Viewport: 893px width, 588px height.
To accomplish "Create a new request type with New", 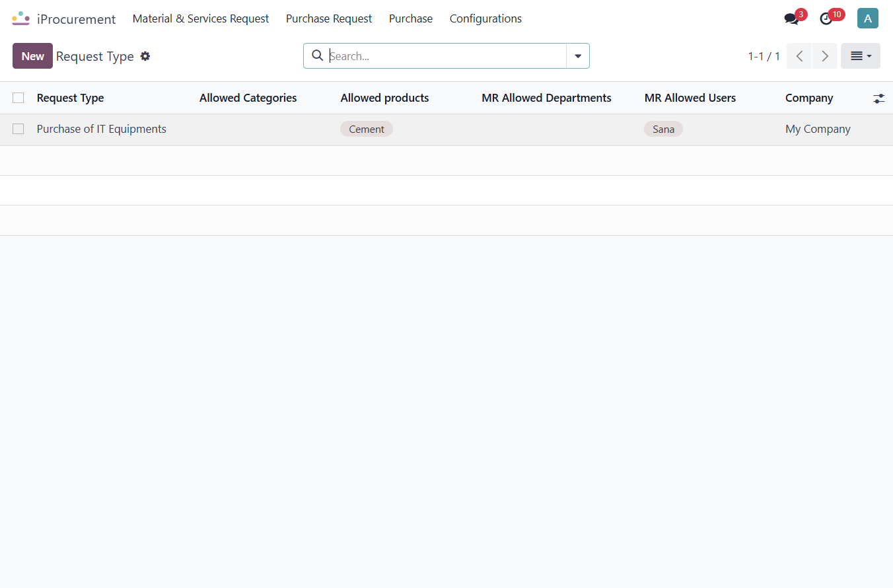I will click(32, 56).
